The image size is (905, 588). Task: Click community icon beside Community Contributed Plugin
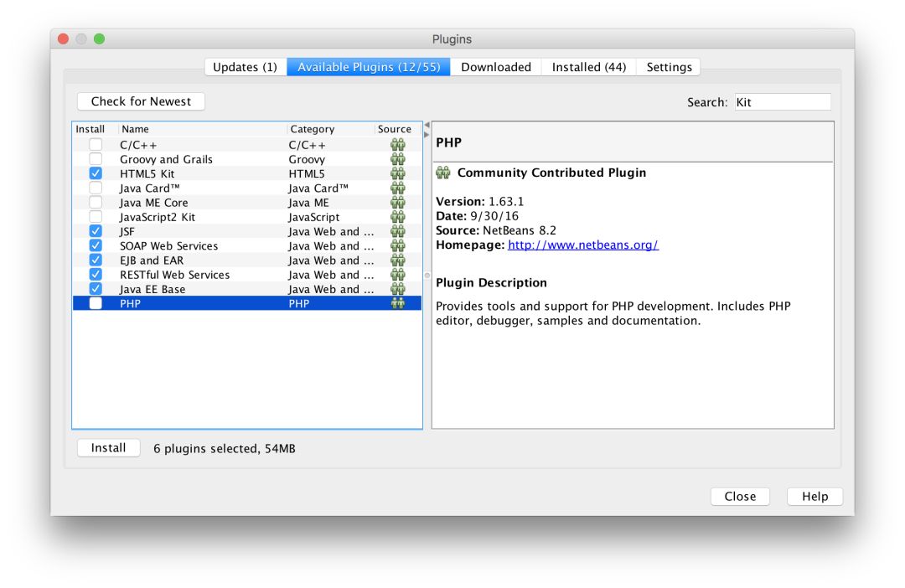[x=443, y=173]
